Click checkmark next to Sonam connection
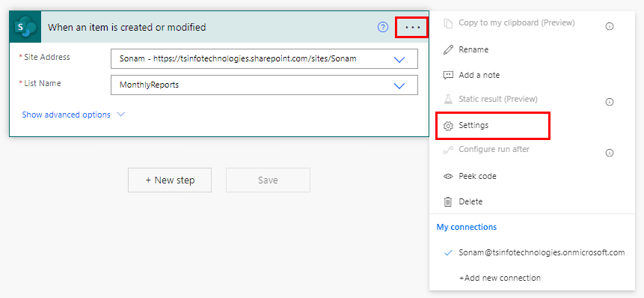644x298 pixels. (448, 253)
